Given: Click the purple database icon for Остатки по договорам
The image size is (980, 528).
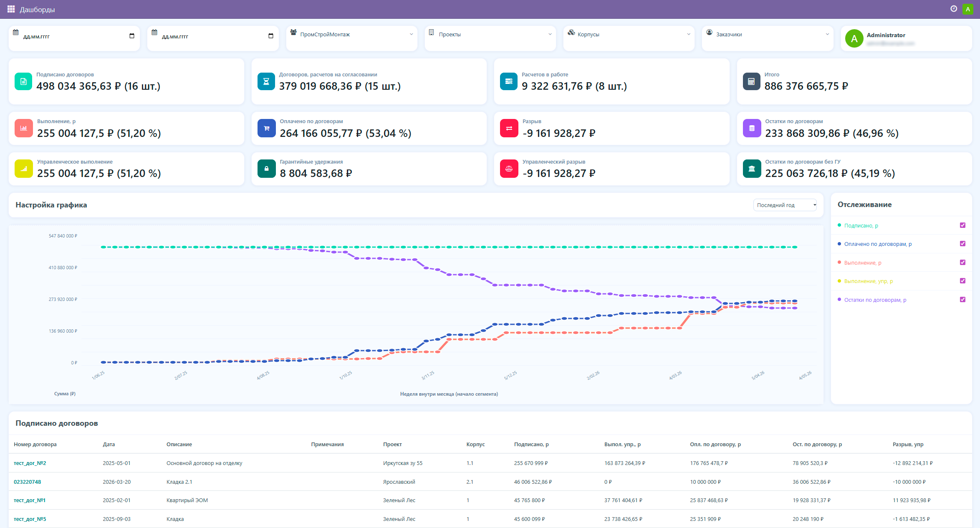Looking at the screenshot, I should pyautogui.click(x=752, y=128).
